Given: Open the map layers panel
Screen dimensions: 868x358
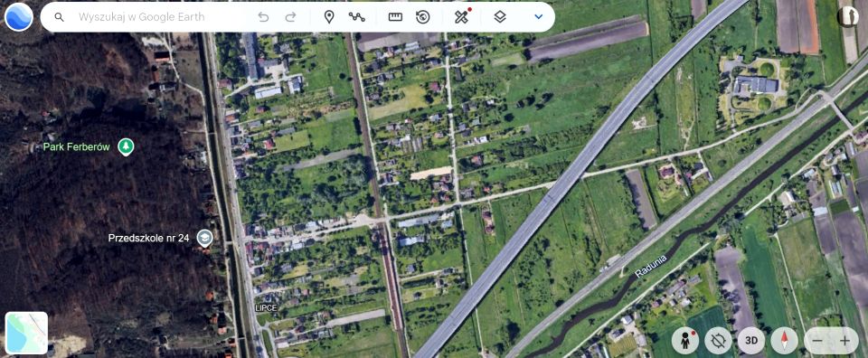Looking at the screenshot, I should click(500, 17).
